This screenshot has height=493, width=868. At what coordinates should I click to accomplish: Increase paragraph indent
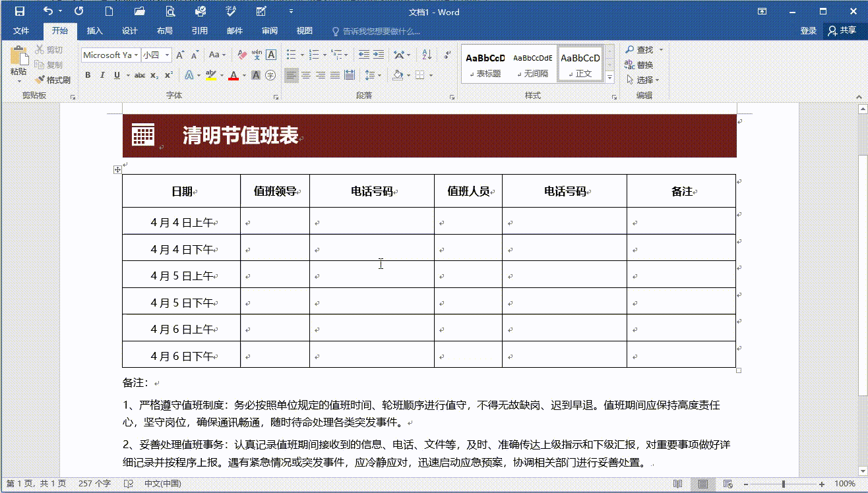click(379, 55)
